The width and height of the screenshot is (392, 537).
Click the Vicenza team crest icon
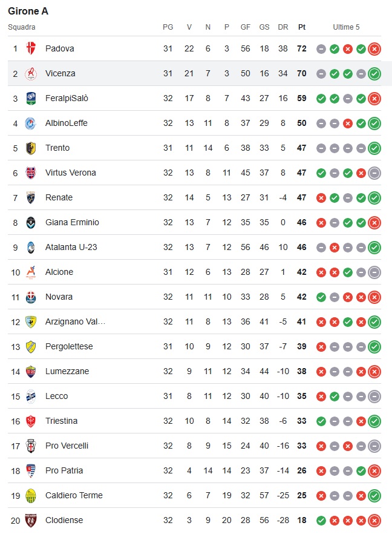31,73
